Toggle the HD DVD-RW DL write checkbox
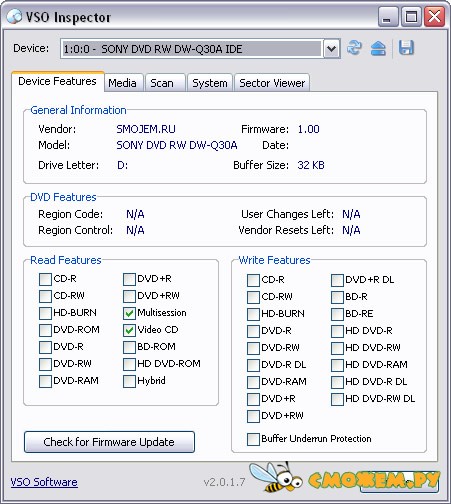Viewport: 451px width, 504px height. (x=337, y=399)
